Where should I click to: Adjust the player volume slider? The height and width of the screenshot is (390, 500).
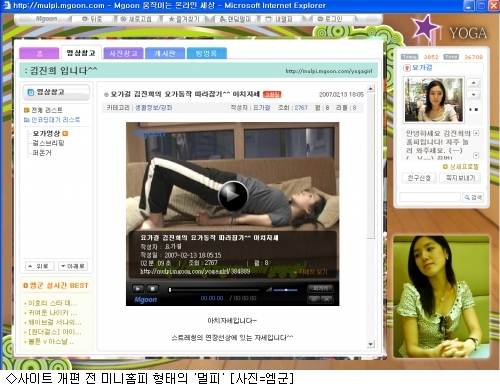(x=285, y=290)
